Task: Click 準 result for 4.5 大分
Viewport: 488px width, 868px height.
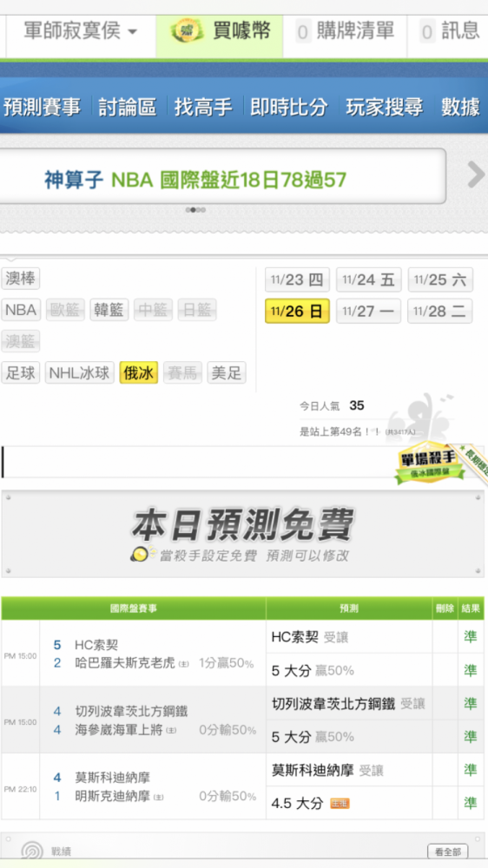Action: (471, 803)
